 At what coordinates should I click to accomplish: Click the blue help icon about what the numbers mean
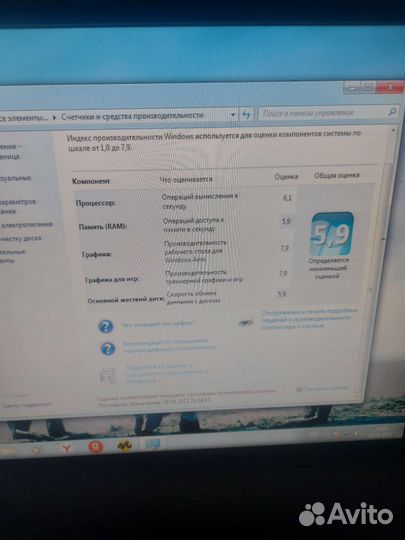click(x=106, y=326)
